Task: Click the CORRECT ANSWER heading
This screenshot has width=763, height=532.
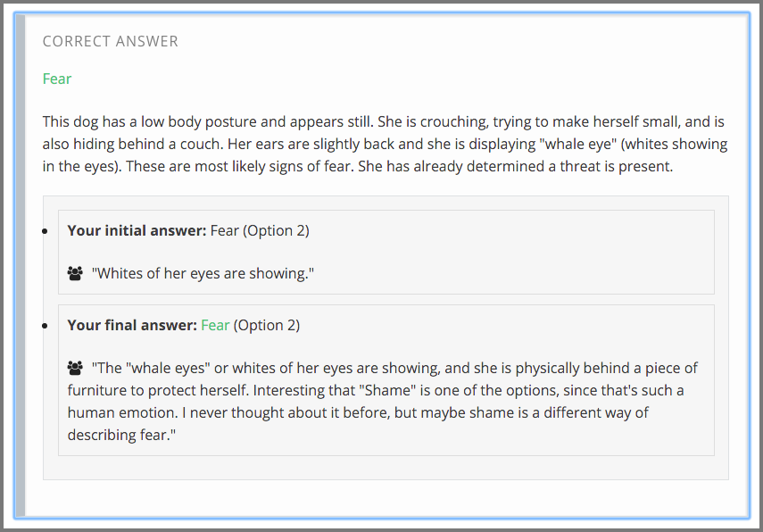Action: [110, 41]
